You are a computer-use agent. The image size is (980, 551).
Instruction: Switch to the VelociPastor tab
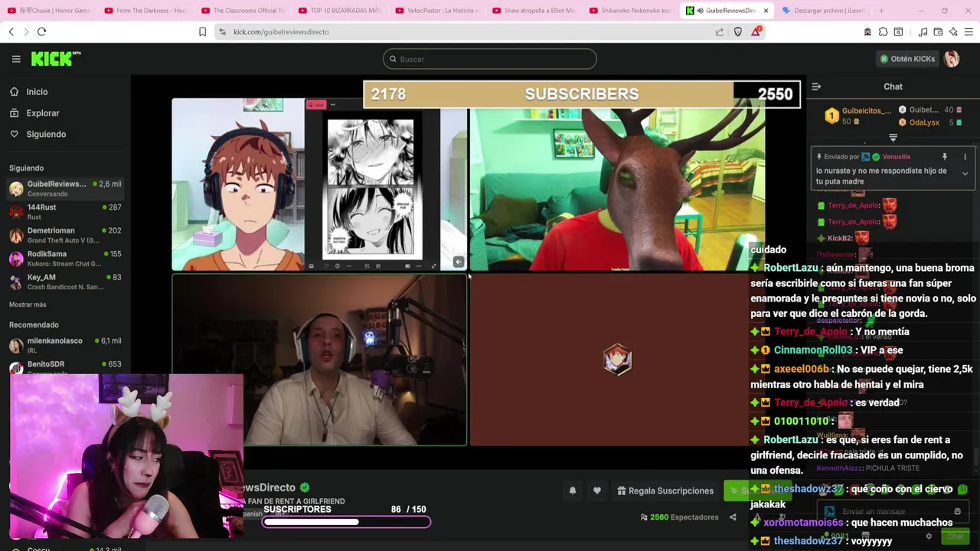438,11
